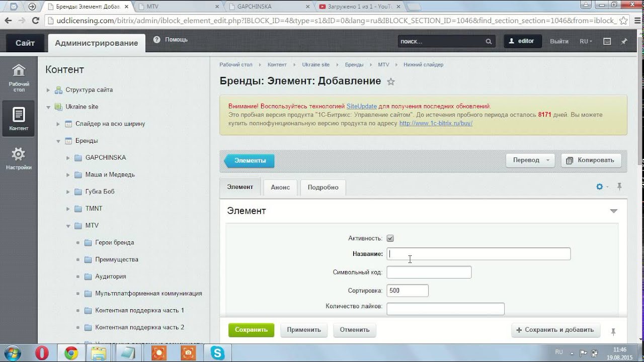644x362 pixels.
Task: Click the Применить button
Action: click(304, 330)
